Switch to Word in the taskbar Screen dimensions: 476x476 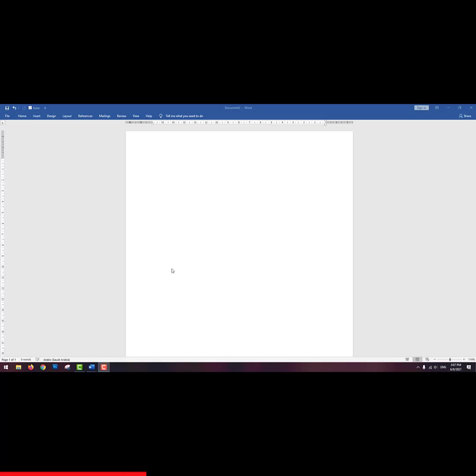(92, 367)
